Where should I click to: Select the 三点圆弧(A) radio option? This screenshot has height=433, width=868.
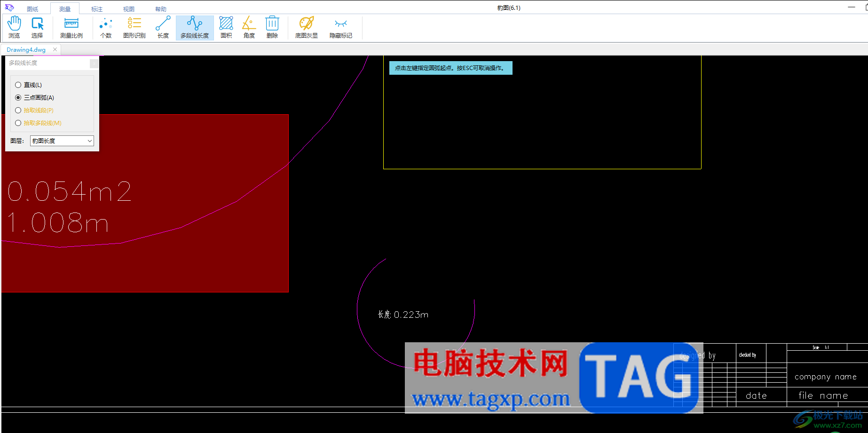coord(35,98)
